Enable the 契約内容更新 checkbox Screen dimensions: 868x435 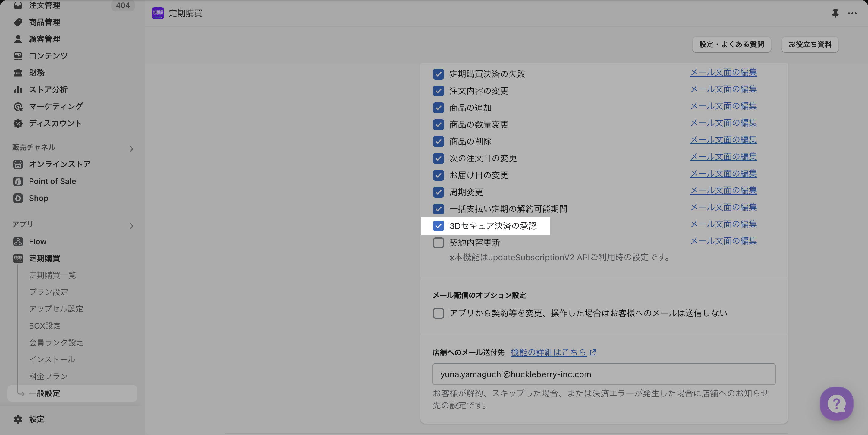click(439, 243)
